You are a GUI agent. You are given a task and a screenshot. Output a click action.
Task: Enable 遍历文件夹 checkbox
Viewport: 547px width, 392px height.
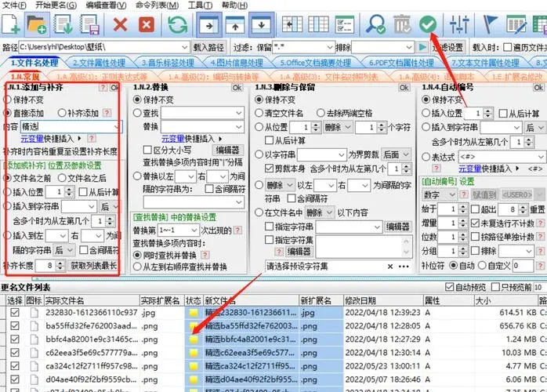point(507,47)
